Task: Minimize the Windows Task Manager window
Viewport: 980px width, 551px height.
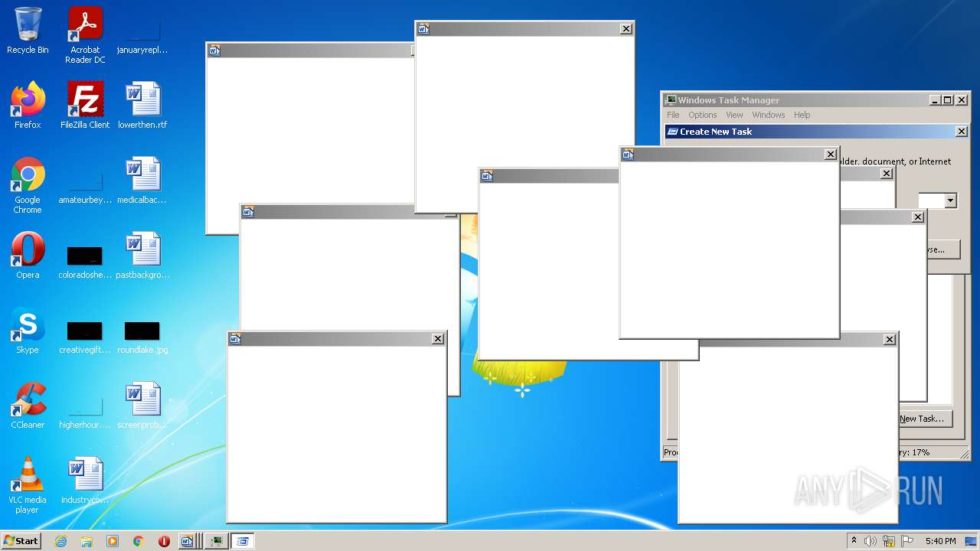Action: (x=936, y=100)
